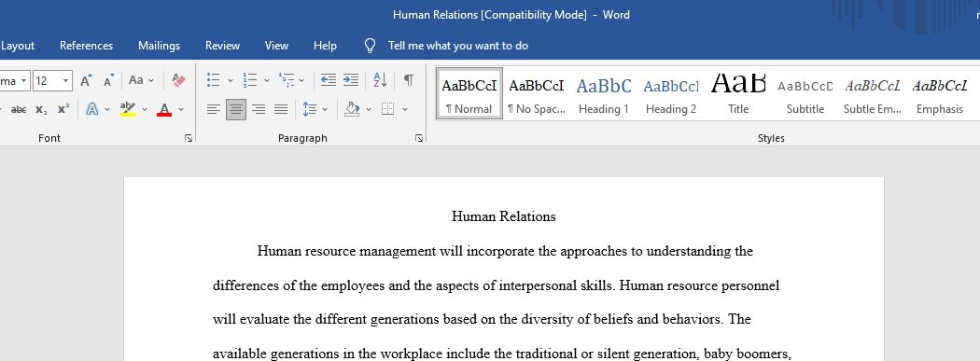Apply the Normal style
The width and height of the screenshot is (980, 361).
tap(469, 93)
